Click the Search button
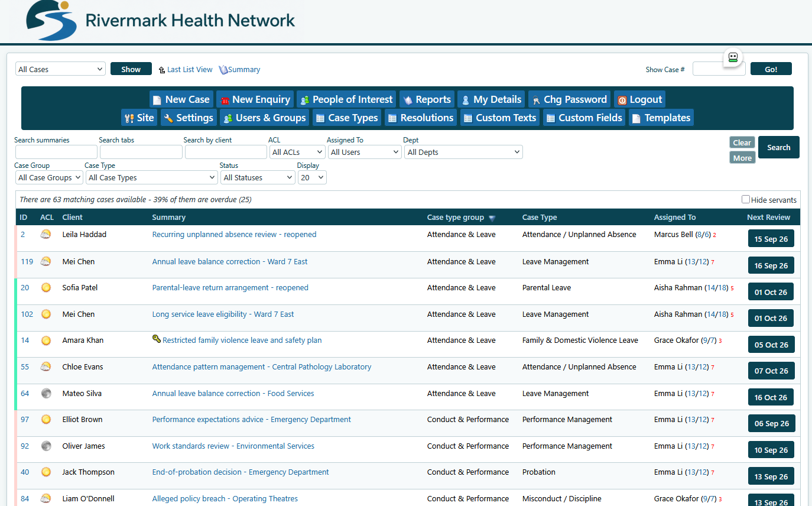 click(779, 147)
